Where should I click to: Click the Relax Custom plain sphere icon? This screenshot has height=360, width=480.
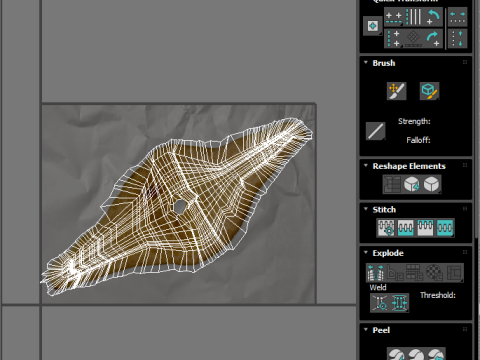point(431,184)
